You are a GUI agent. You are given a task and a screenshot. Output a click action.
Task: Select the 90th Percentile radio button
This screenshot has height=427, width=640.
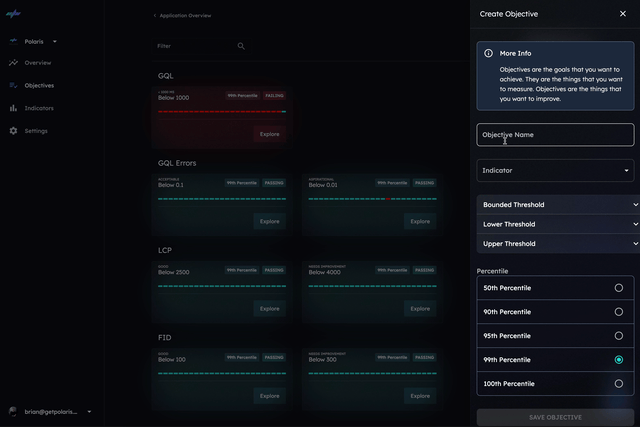(x=619, y=312)
